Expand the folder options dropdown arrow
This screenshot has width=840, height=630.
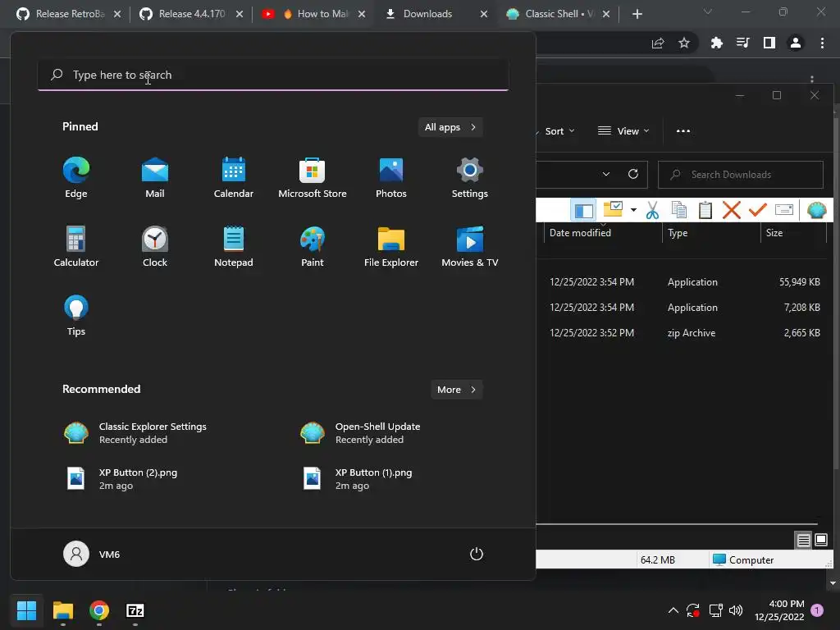pyautogui.click(x=634, y=209)
